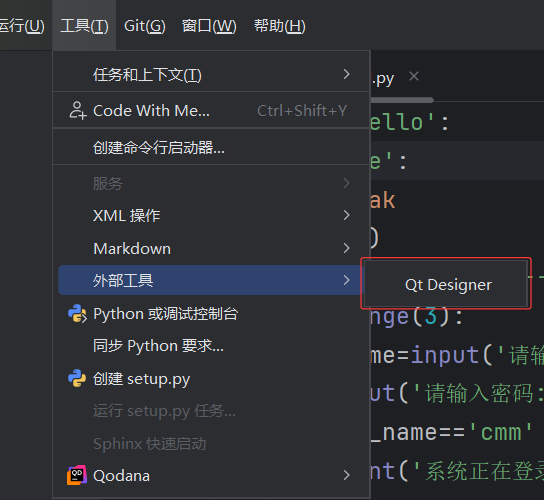Expand the Markdown submenu arrow
Screen dimensions: 544x500
(x=346, y=248)
